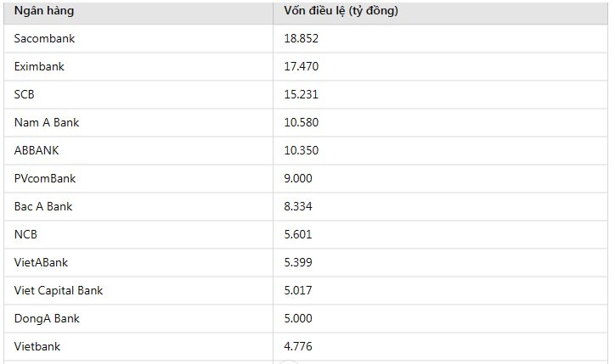Viewport: 615px width, 364px height.
Task: Click the Ngân hàng column header
Action: pos(44,10)
